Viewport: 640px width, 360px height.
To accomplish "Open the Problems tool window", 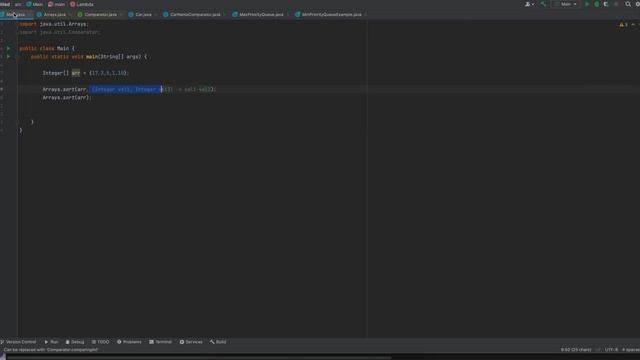I will [129, 342].
